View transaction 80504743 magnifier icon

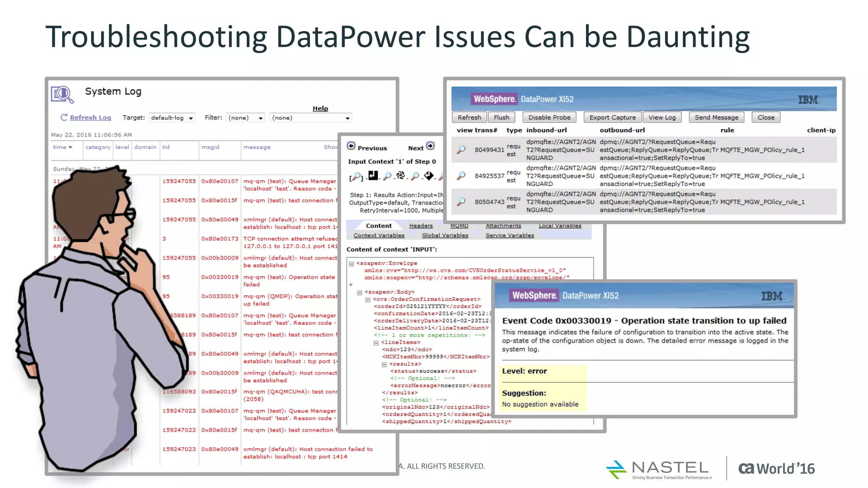(461, 202)
